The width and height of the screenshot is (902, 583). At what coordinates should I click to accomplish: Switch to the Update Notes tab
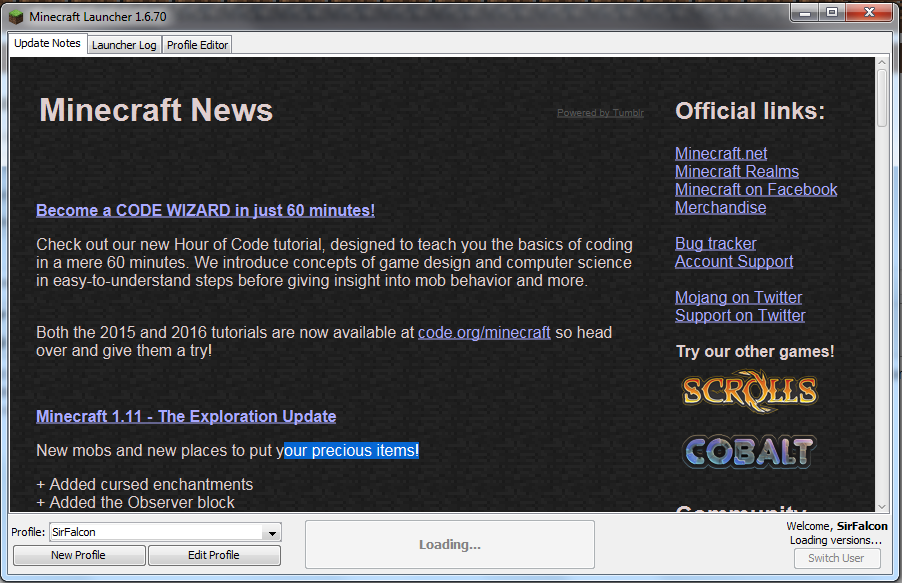47,43
